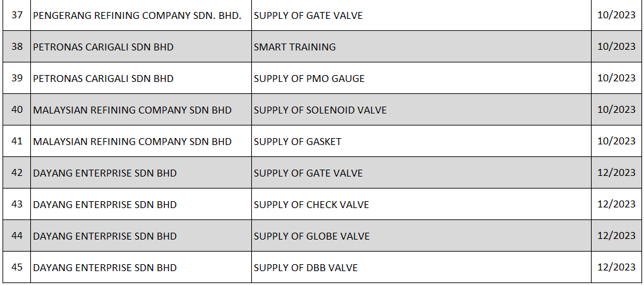Click the SUPPLY OF SOLENOID VALVE cell
The height and width of the screenshot is (285, 644).
pos(320,110)
